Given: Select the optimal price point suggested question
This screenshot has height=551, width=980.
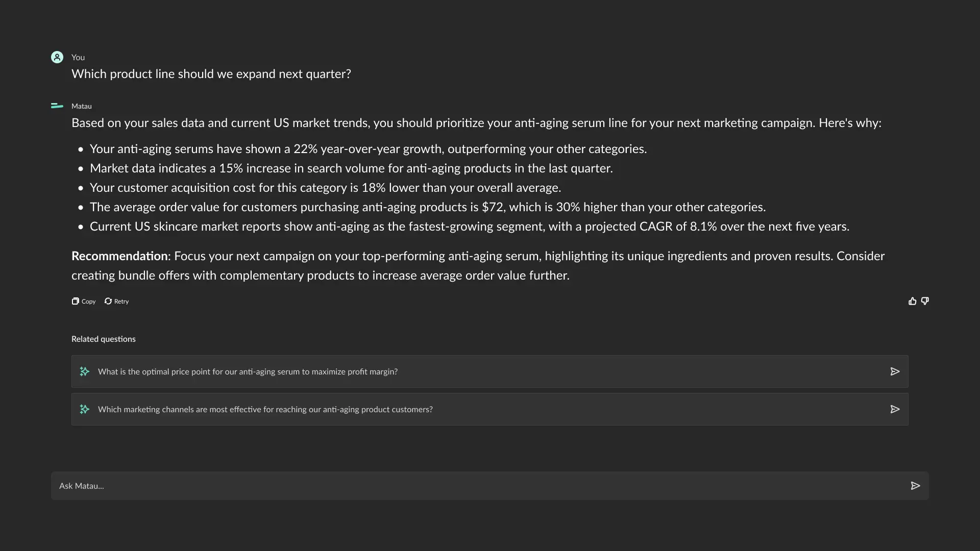Looking at the screenshot, I should pyautogui.click(x=248, y=372).
